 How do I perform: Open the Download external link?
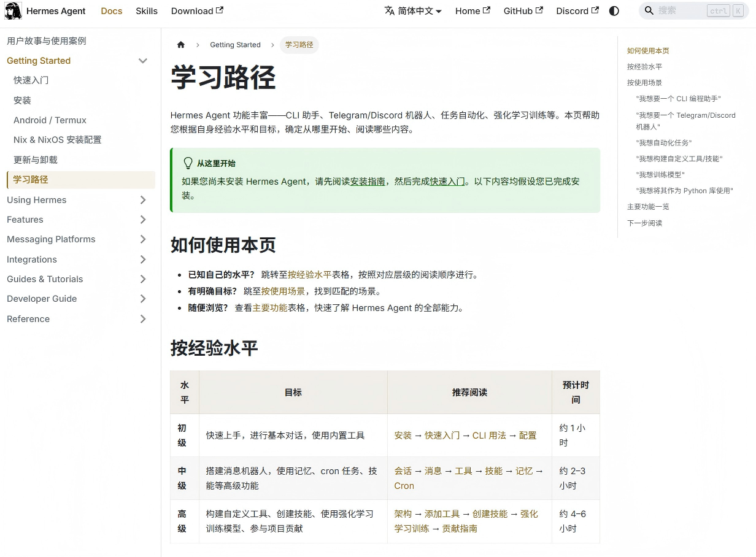[x=197, y=11]
